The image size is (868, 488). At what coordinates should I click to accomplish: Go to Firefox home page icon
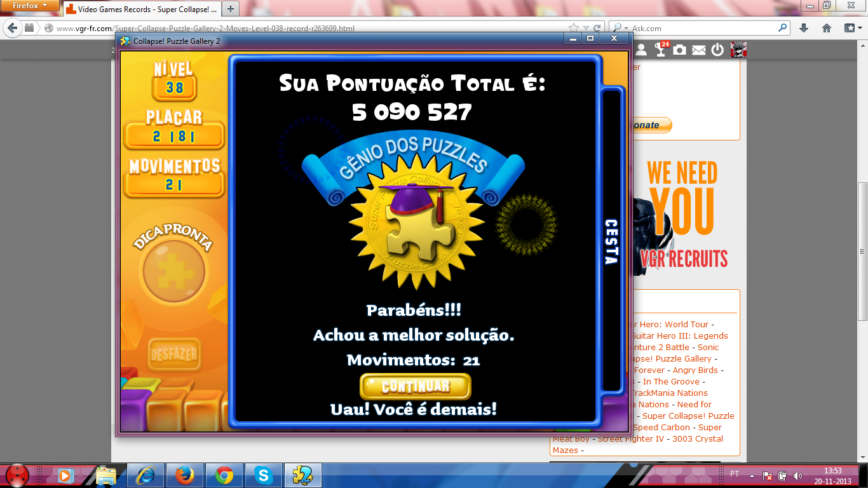pos(827,28)
